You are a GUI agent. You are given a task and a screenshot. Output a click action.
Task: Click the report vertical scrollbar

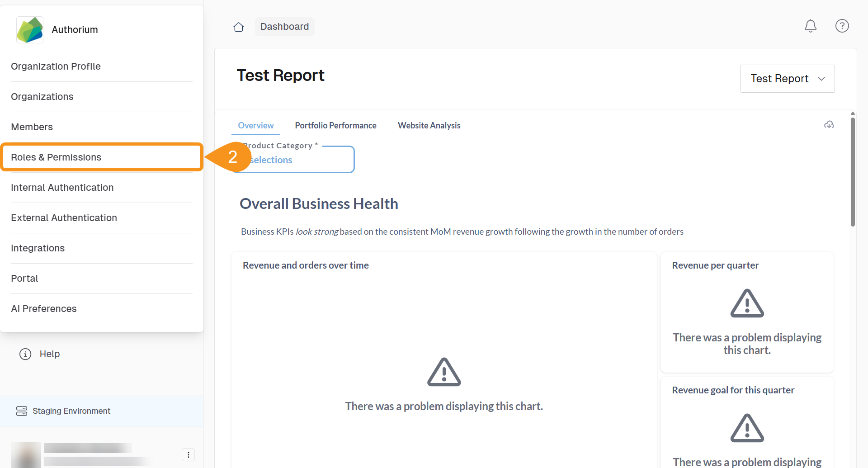click(x=853, y=172)
